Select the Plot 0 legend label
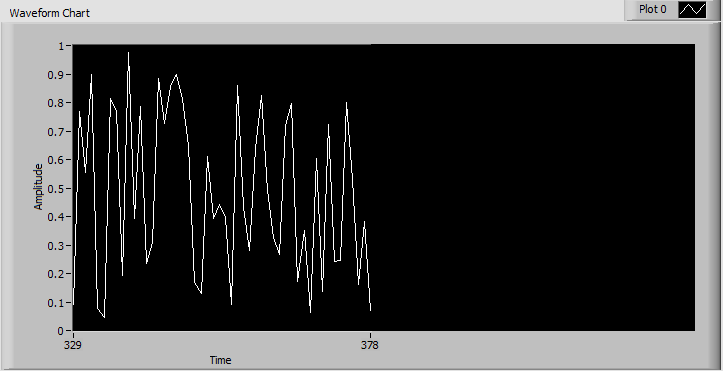723x371 pixels. tap(652, 9)
